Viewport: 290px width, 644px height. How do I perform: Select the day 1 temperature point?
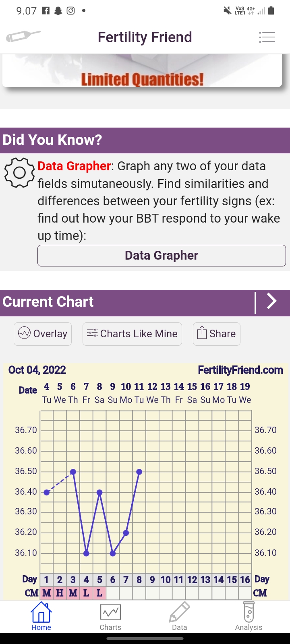[47, 492]
